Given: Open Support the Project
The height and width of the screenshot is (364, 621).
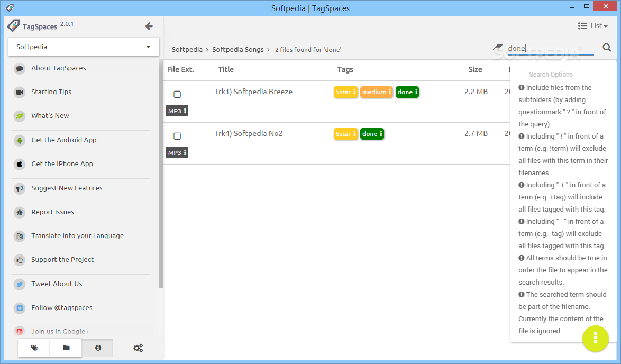Looking at the screenshot, I should (62, 259).
